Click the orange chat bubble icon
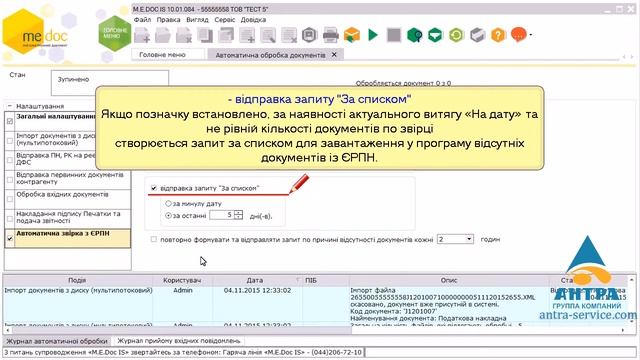The width and height of the screenshot is (640, 360). click(x=519, y=34)
